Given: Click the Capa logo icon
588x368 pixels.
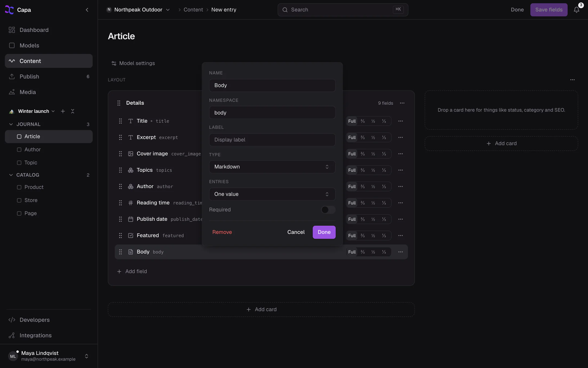Looking at the screenshot, I should [9, 10].
